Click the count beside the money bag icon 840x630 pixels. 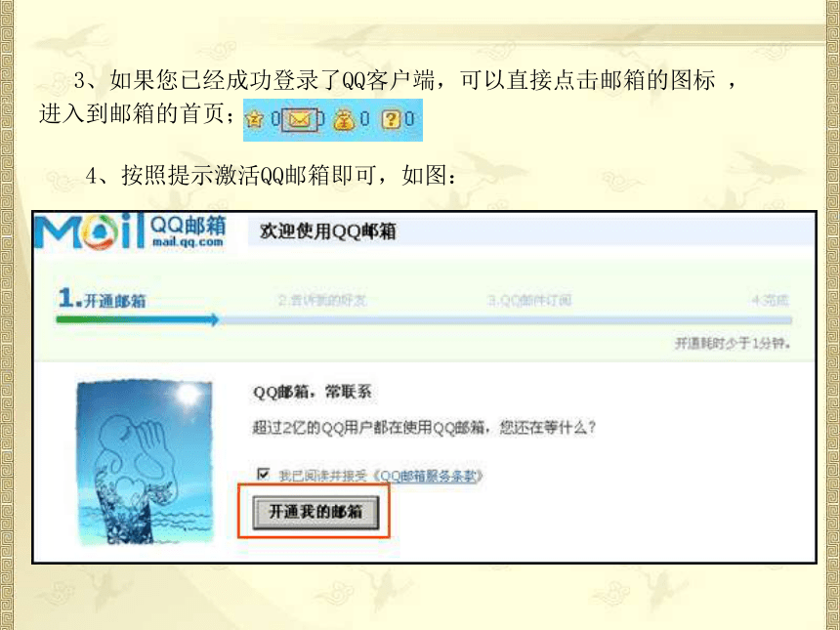364,118
